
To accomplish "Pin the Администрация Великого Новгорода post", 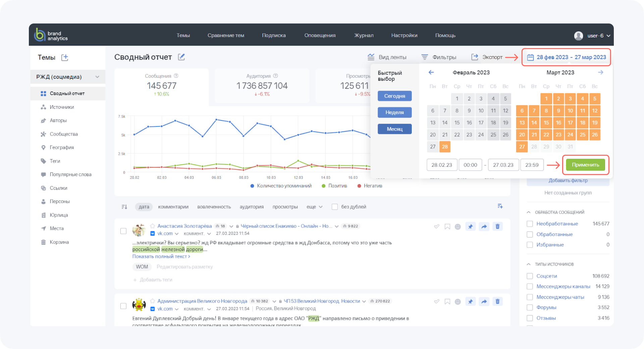I will click(x=471, y=301).
